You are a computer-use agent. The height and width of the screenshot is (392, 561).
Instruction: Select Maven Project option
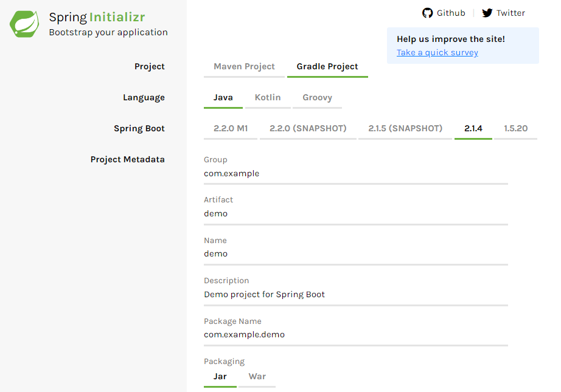click(x=244, y=67)
